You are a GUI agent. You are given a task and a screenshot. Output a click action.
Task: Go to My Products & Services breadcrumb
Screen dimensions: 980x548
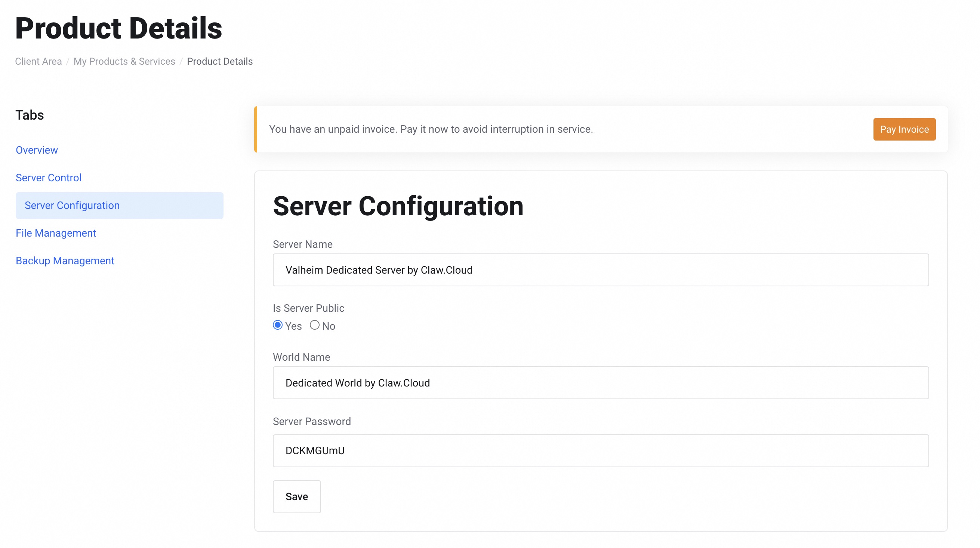coord(124,61)
